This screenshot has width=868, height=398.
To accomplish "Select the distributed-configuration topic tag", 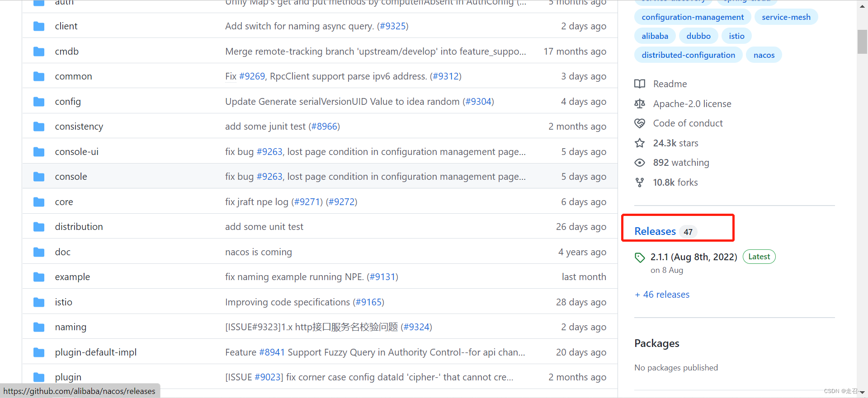I will coord(688,55).
